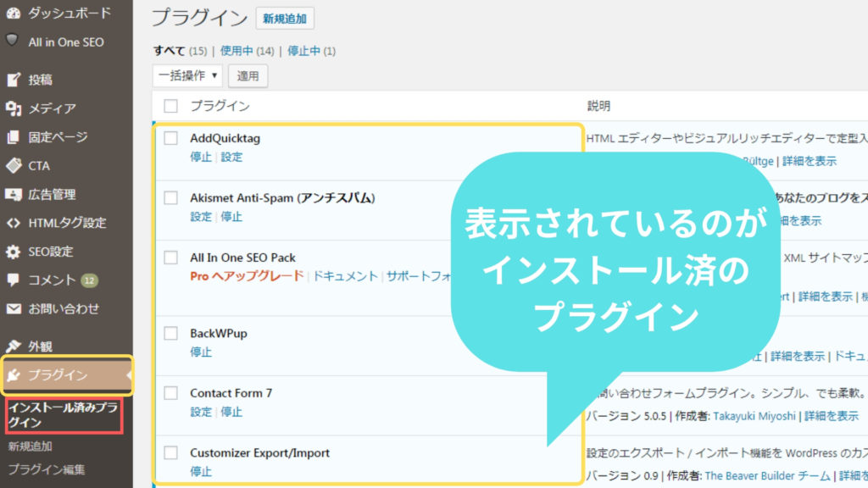Click the All in One SEO shield icon
The width and height of the screenshot is (868, 488).
(12, 41)
